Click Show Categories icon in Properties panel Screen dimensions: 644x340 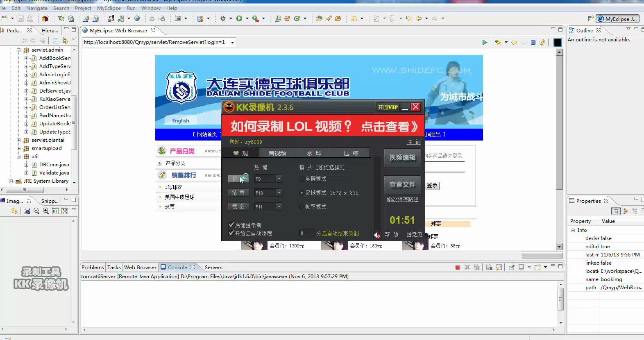(616, 211)
